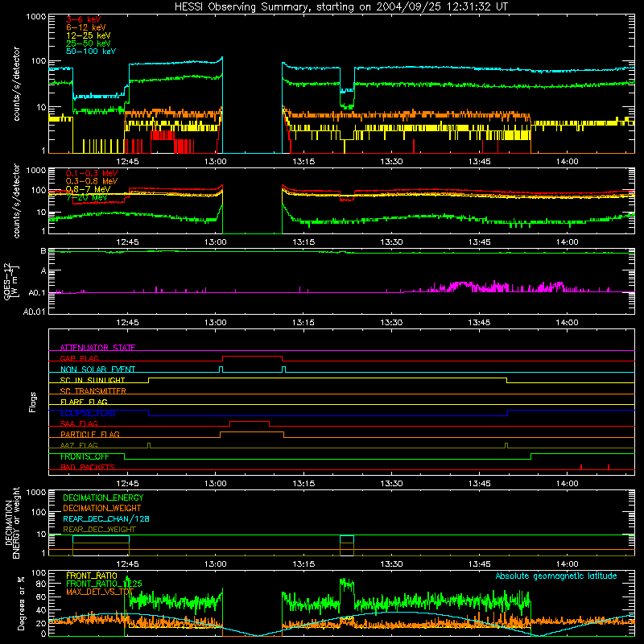Screen dimensions: 644x644
Task: Click the FRONTS_OFF flag label
Action: 85,456
